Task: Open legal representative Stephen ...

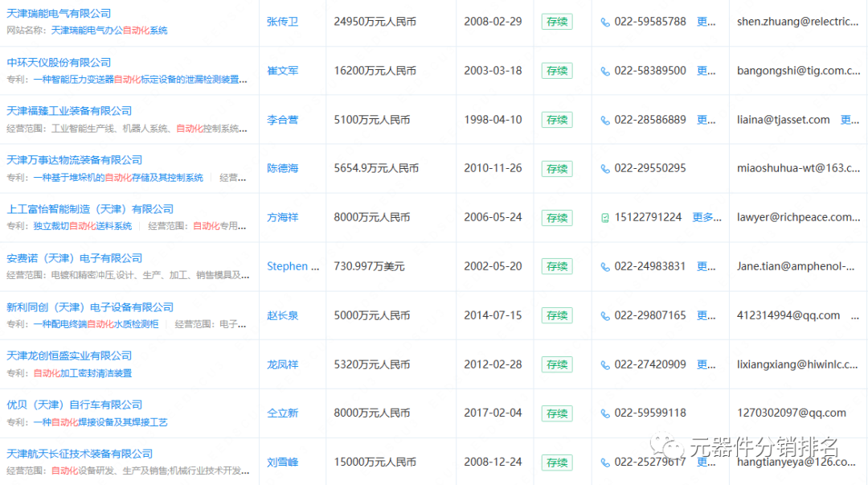Action: coord(293,266)
